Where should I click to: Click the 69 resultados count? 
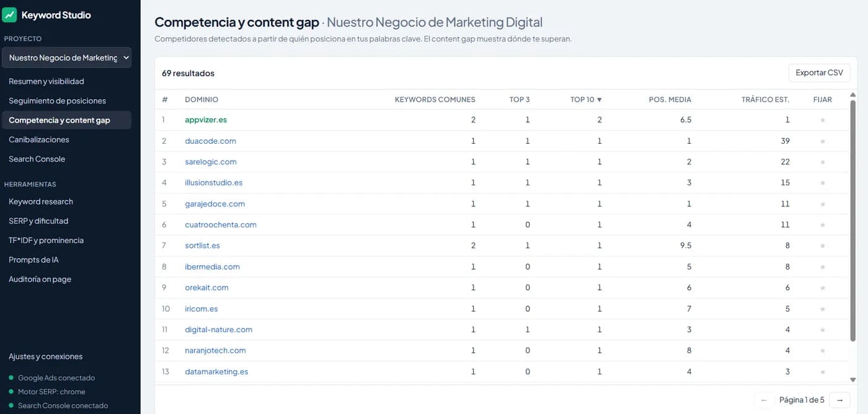click(188, 73)
